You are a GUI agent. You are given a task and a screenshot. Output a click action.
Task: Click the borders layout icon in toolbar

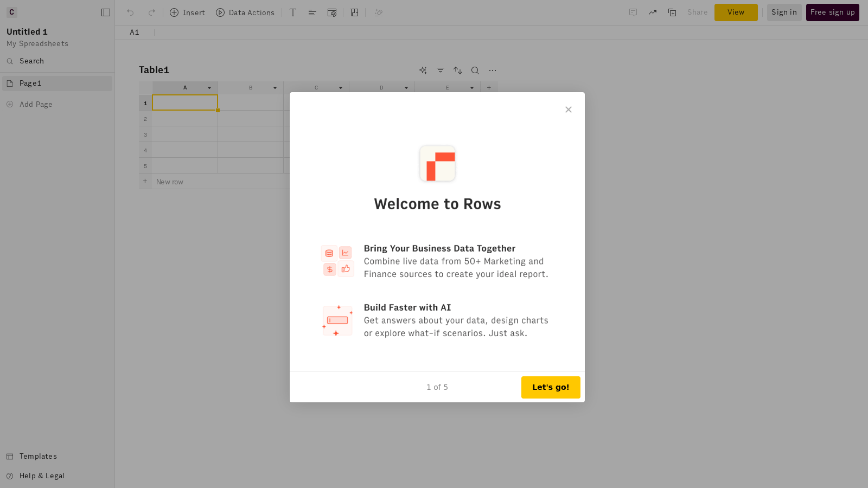pyautogui.click(x=355, y=12)
